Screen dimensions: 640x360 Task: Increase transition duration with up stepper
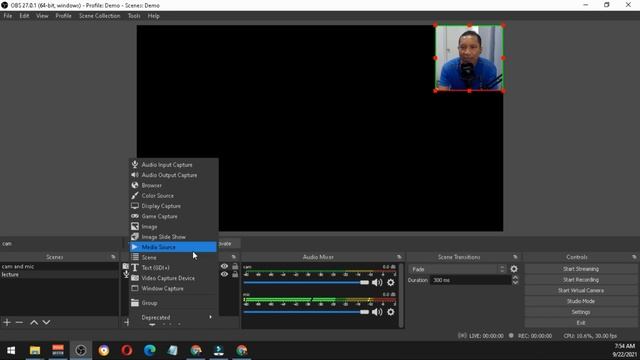pyautogui.click(x=515, y=278)
